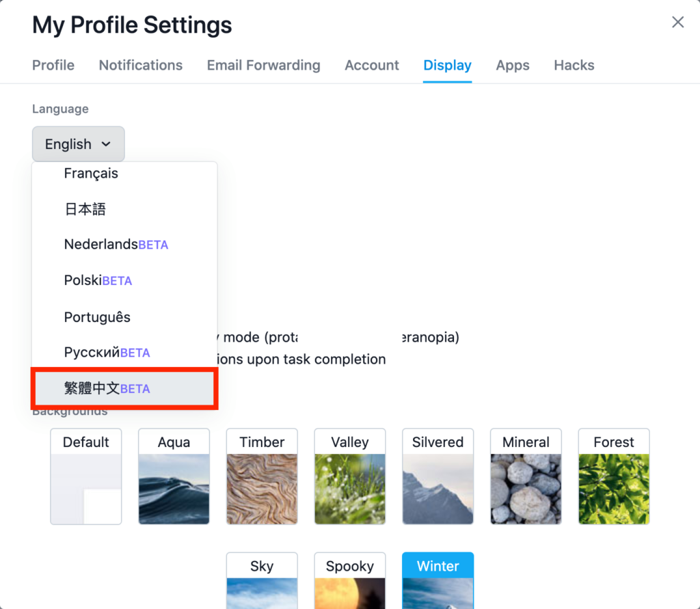Open the Notifications tab
700x609 pixels.
click(x=141, y=65)
